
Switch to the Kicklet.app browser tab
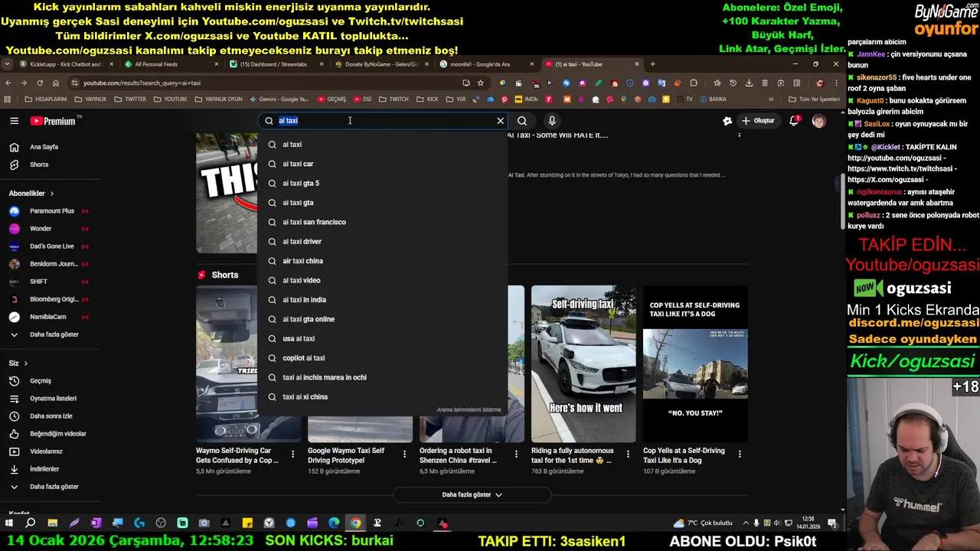point(66,64)
